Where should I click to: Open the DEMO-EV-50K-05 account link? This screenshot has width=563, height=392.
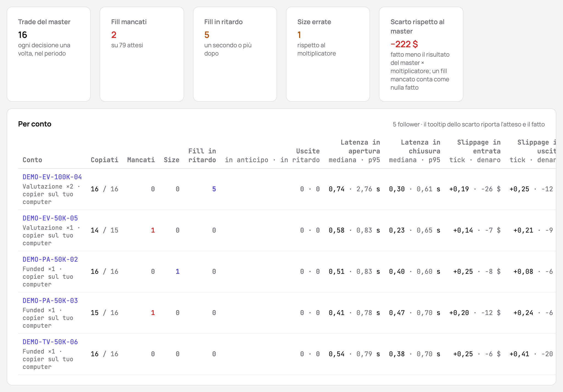[x=50, y=218]
